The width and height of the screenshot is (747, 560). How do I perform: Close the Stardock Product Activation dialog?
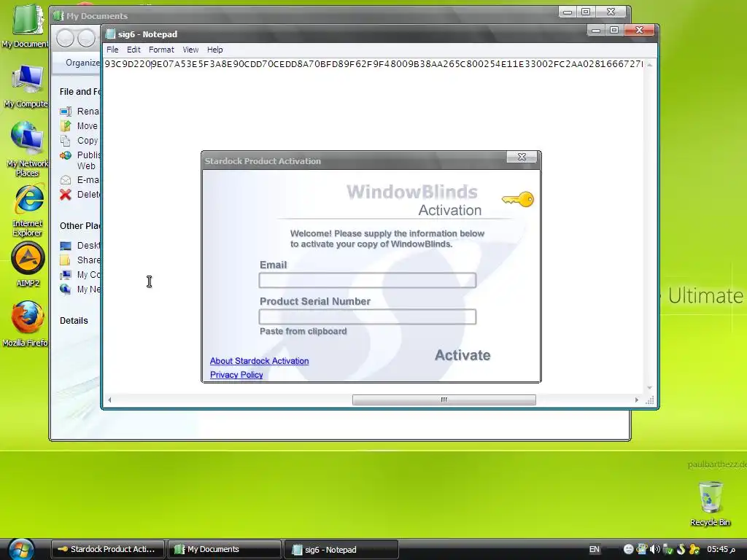coord(522,157)
